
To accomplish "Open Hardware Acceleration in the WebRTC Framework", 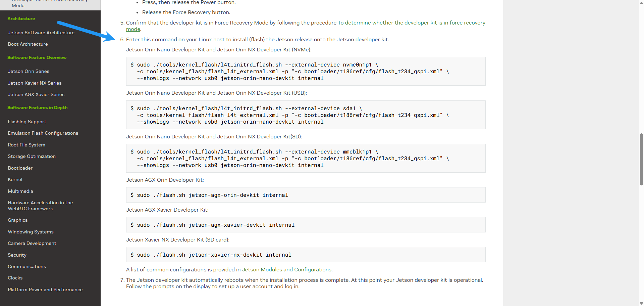I will [40, 206].
